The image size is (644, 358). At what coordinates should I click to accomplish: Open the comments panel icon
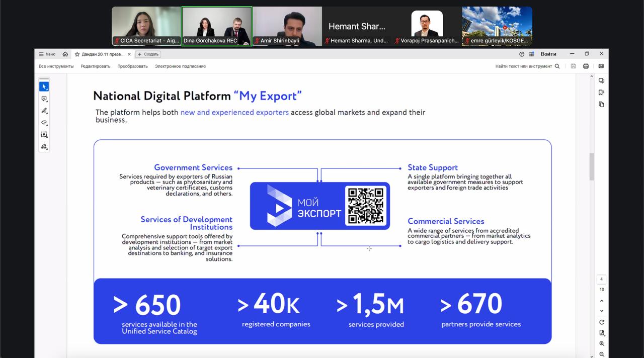click(601, 81)
